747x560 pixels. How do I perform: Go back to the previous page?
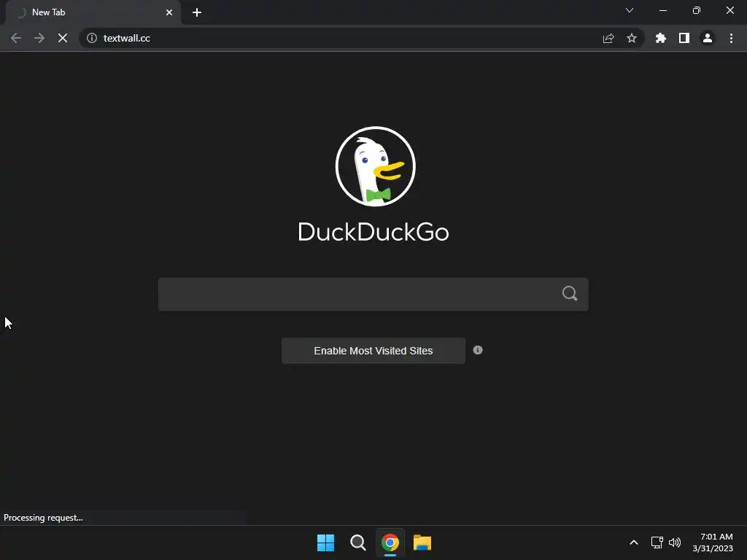pos(16,38)
